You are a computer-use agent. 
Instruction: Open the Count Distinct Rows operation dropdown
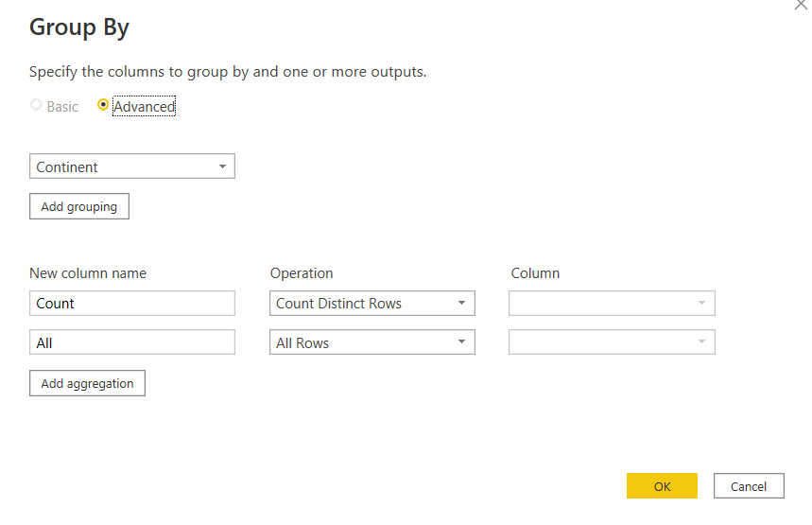[372, 304]
